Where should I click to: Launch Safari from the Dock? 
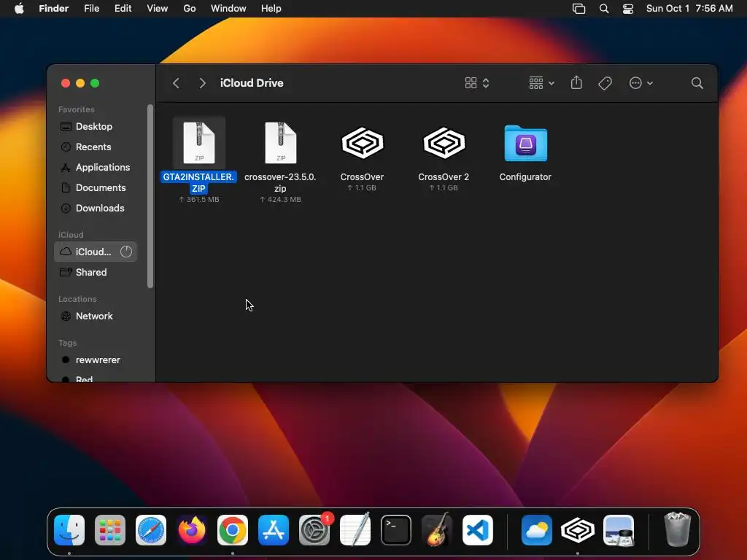(151, 530)
